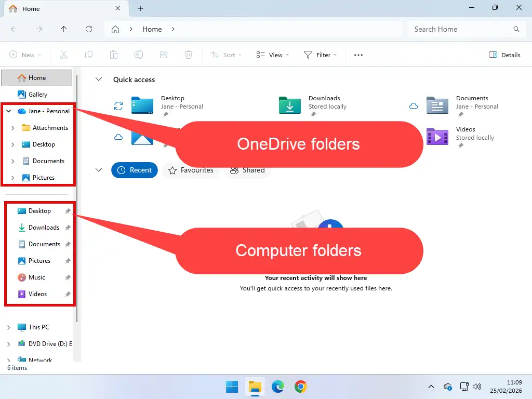Screen dimensions: 532x399
Task: Click the Share icon
Action: (164, 55)
